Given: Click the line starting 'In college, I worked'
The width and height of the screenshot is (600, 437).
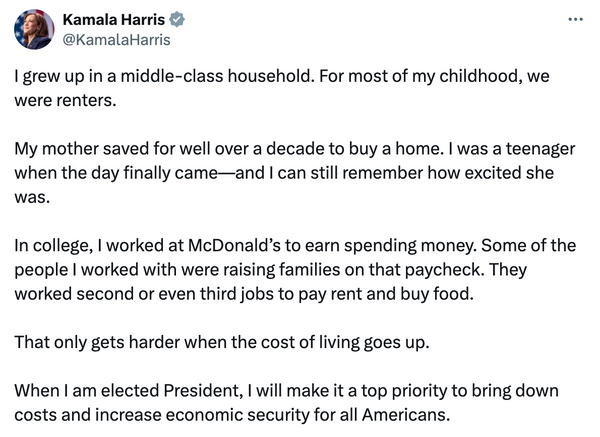Looking at the screenshot, I should pyautogui.click(x=295, y=246).
